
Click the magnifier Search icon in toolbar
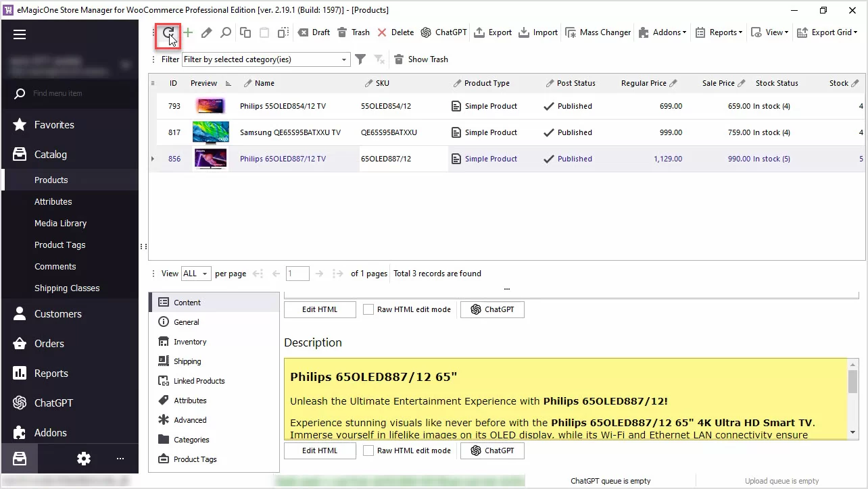click(226, 32)
